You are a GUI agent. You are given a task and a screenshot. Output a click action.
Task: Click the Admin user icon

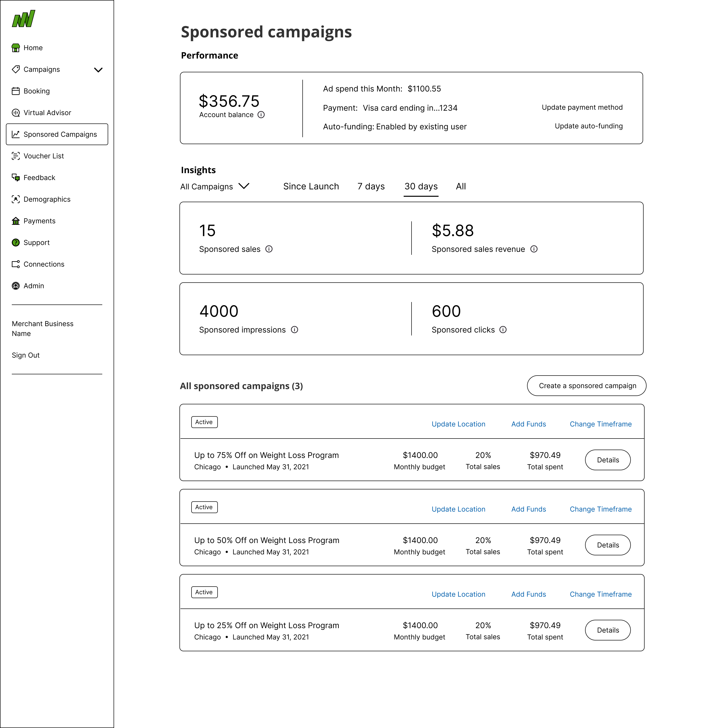coord(16,285)
